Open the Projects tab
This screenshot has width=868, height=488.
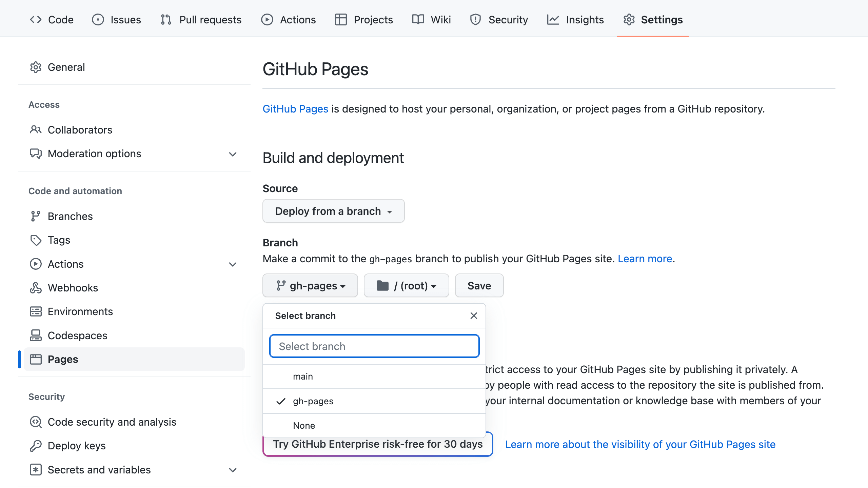(x=364, y=20)
